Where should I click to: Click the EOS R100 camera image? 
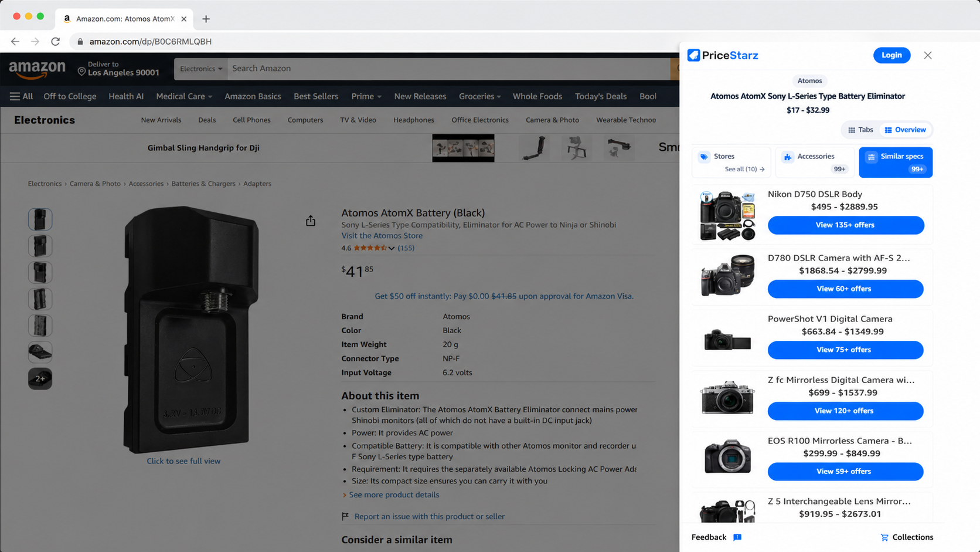coord(727,456)
